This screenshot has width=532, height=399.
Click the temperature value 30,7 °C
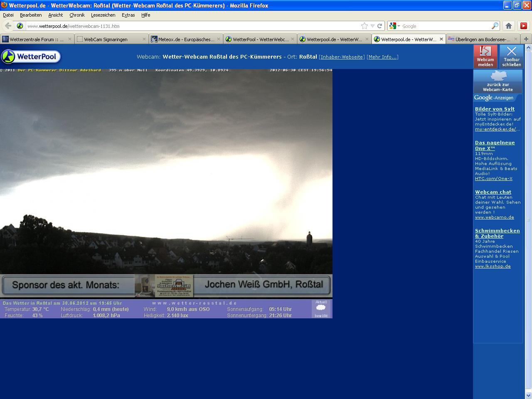(40, 309)
